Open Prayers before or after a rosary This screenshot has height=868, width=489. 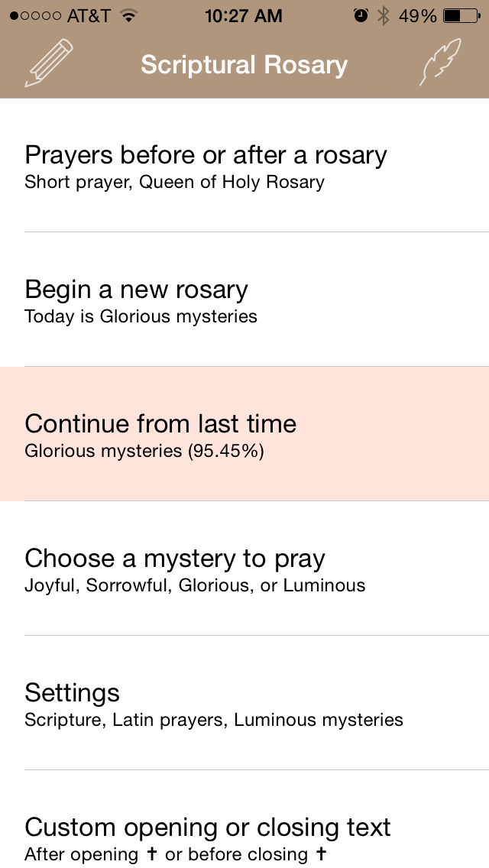coord(206,155)
